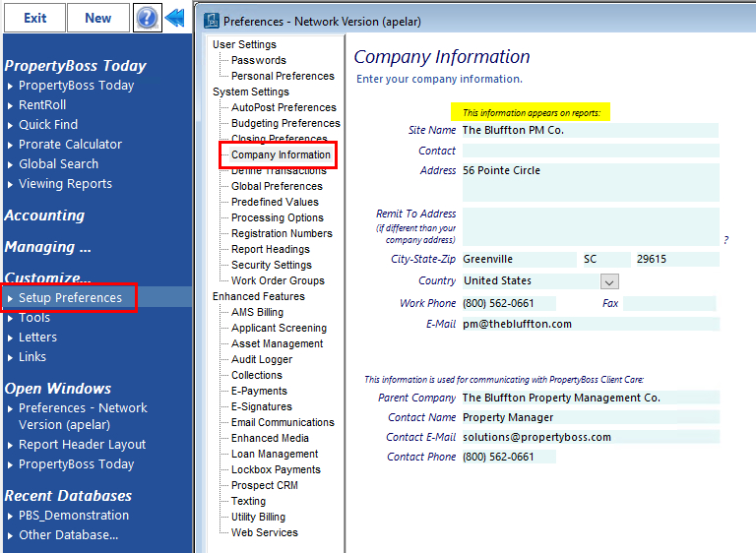Select Global Preferences tree item

(277, 186)
